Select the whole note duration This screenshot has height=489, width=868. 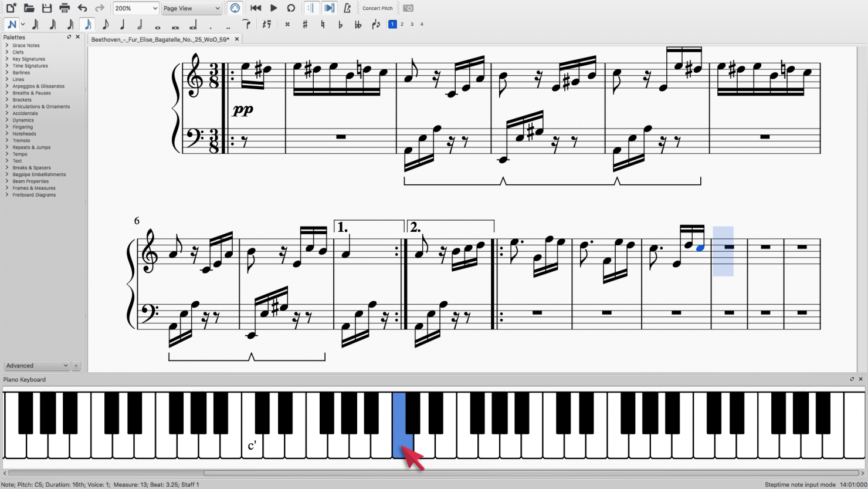157,24
